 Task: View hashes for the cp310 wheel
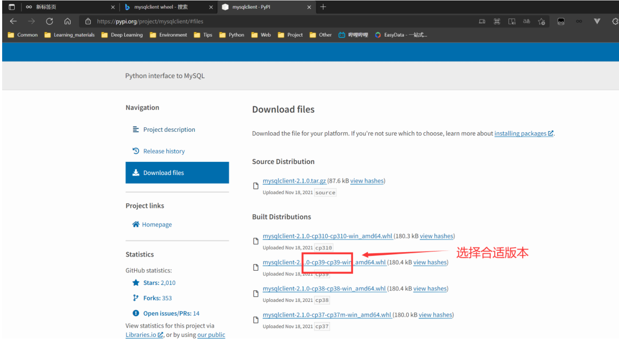[436, 236]
